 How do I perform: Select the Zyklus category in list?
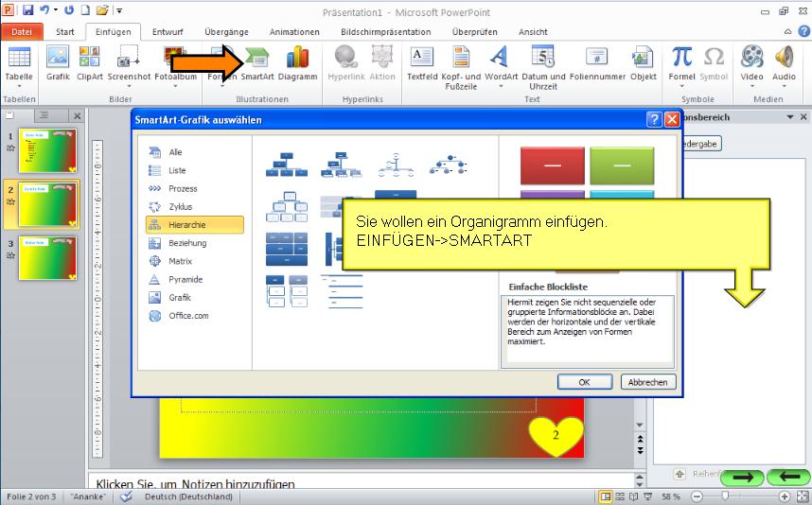tap(180, 207)
